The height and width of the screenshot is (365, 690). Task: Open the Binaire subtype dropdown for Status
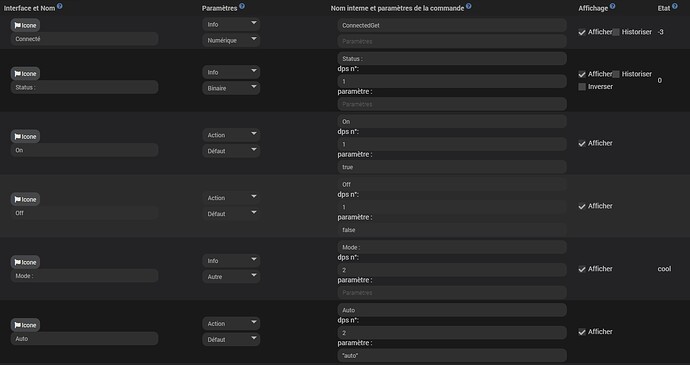pyautogui.click(x=231, y=88)
